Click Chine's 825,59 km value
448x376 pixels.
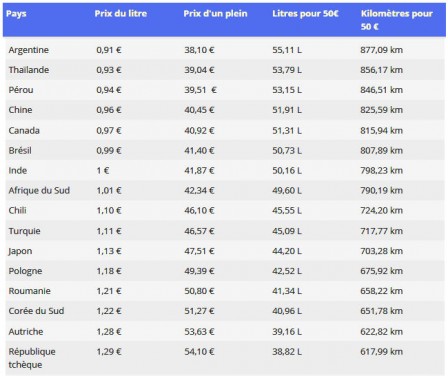coord(381,110)
